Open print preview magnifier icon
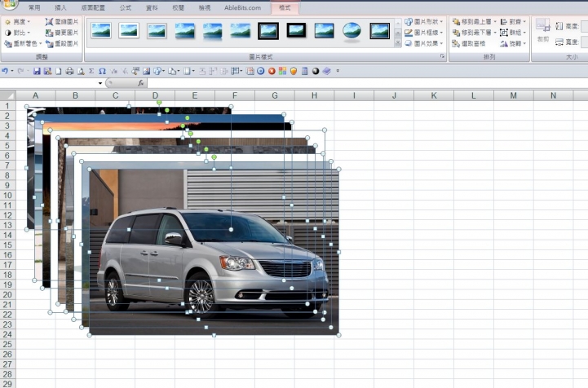This screenshot has width=588, height=388. pyautogui.click(x=80, y=71)
